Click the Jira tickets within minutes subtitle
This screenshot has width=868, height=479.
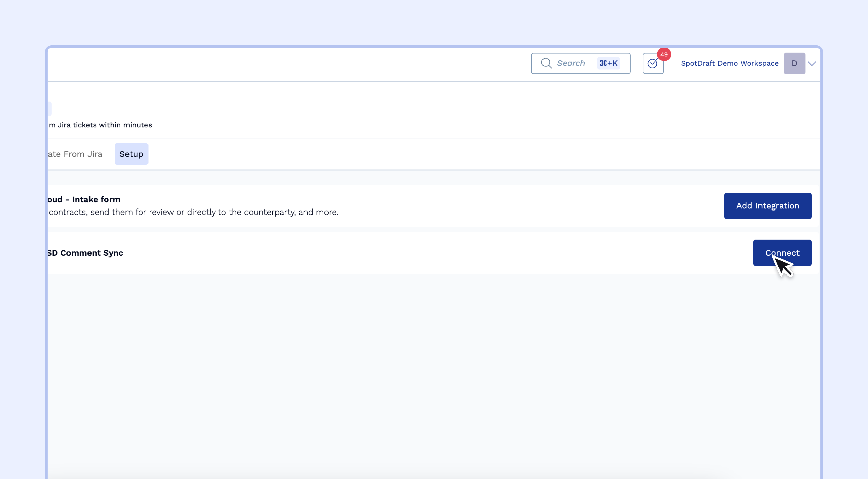coord(100,125)
